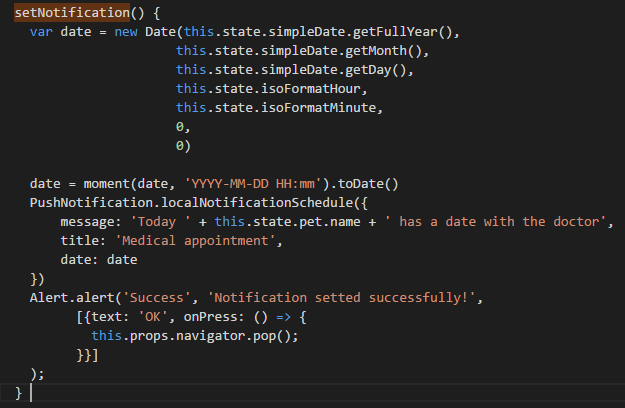
Task: Click 'Alert.alert' call
Action: coord(72,298)
